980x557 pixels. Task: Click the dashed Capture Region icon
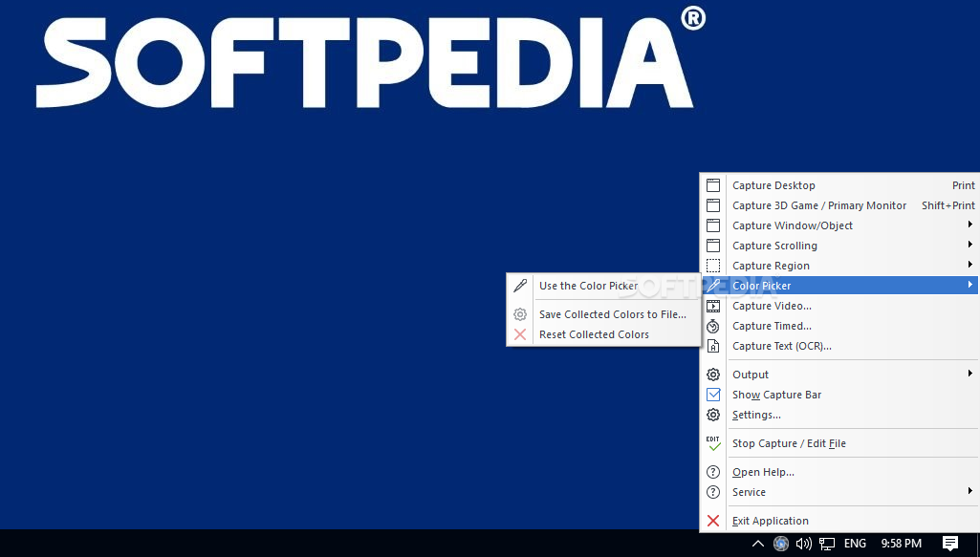tap(713, 266)
